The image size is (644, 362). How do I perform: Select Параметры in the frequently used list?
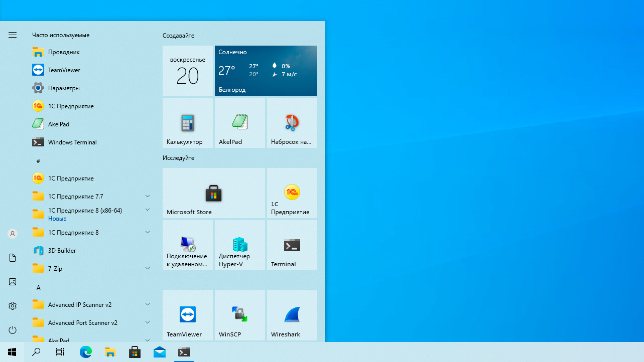(x=64, y=88)
